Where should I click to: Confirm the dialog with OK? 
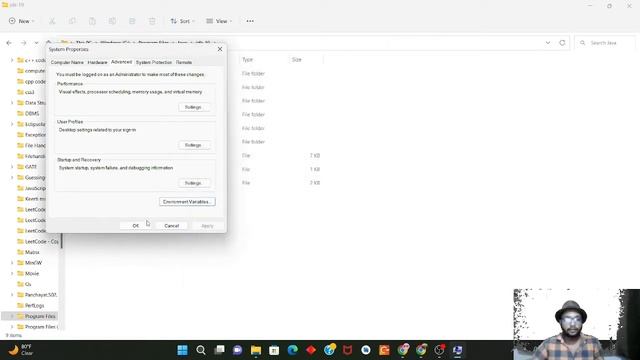(x=136, y=226)
